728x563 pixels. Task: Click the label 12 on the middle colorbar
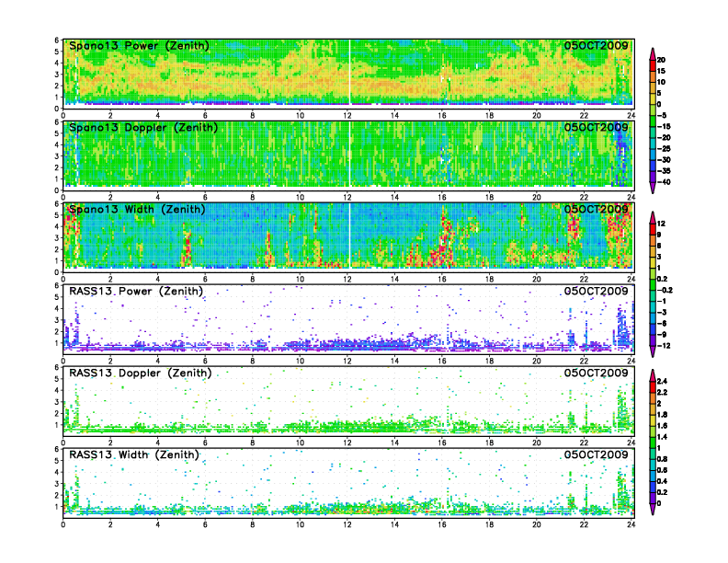click(661, 224)
